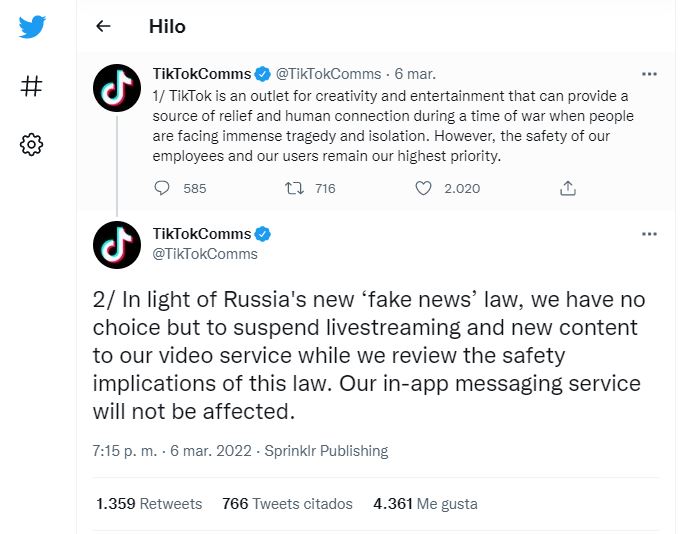Click the Twitter bird home logo
This screenshot has width=680, height=534.
[32, 27]
